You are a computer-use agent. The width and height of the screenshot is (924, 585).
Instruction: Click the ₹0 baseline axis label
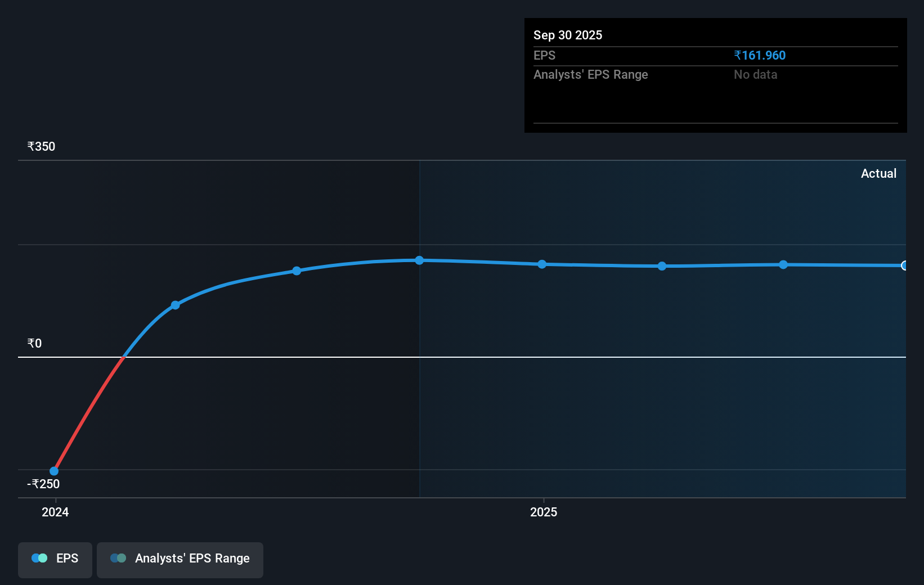point(34,343)
